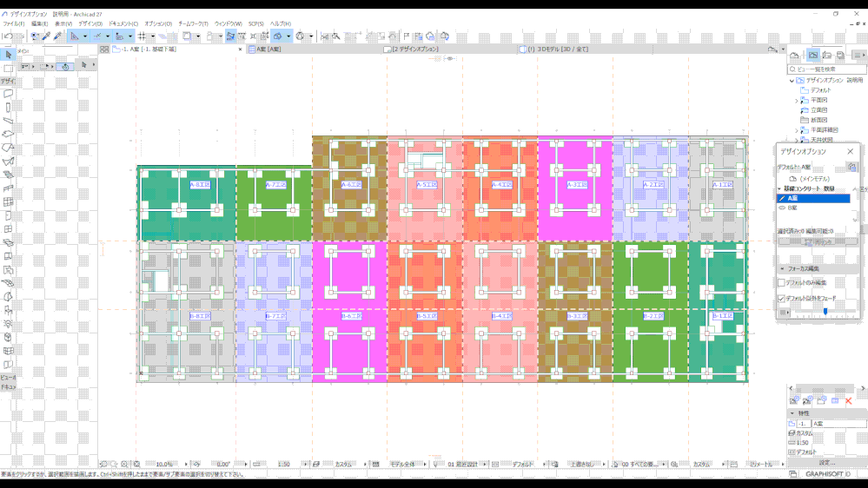The image size is (868, 488).
Task: Open the Wall tool in the toolbox
Action: 9,94
